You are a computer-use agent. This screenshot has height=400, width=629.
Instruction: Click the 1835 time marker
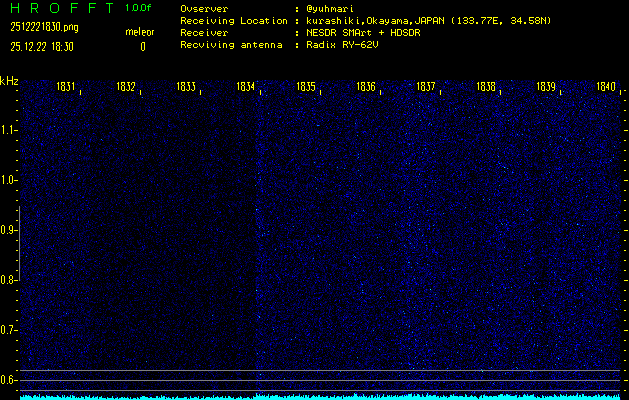(306, 87)
